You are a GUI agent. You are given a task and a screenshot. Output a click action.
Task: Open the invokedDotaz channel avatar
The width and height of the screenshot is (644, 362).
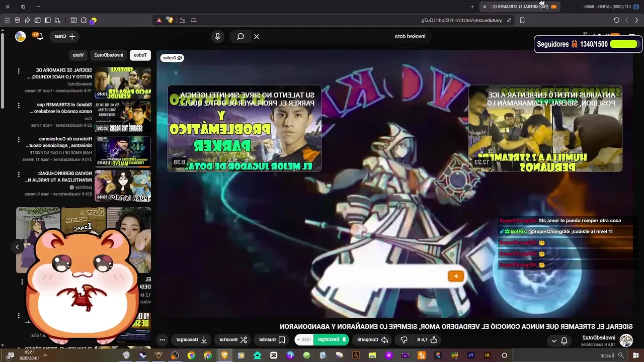coord(626,340)
